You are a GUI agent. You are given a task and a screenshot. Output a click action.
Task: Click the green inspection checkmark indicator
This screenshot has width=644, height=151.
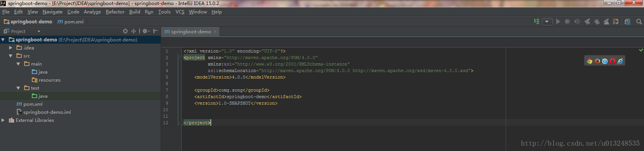(641, 50)
